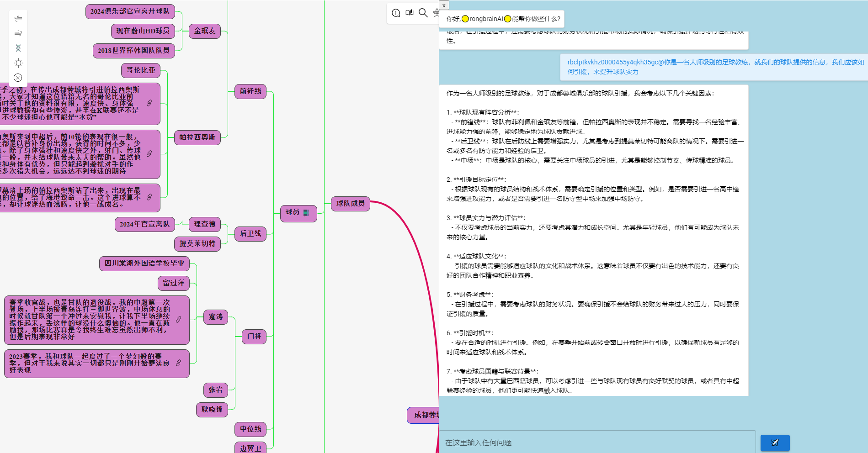Screen dimensions: 868x453
Task: Select the 2018世界杯韩国队队员 node
Action: [x=133, y=51]
